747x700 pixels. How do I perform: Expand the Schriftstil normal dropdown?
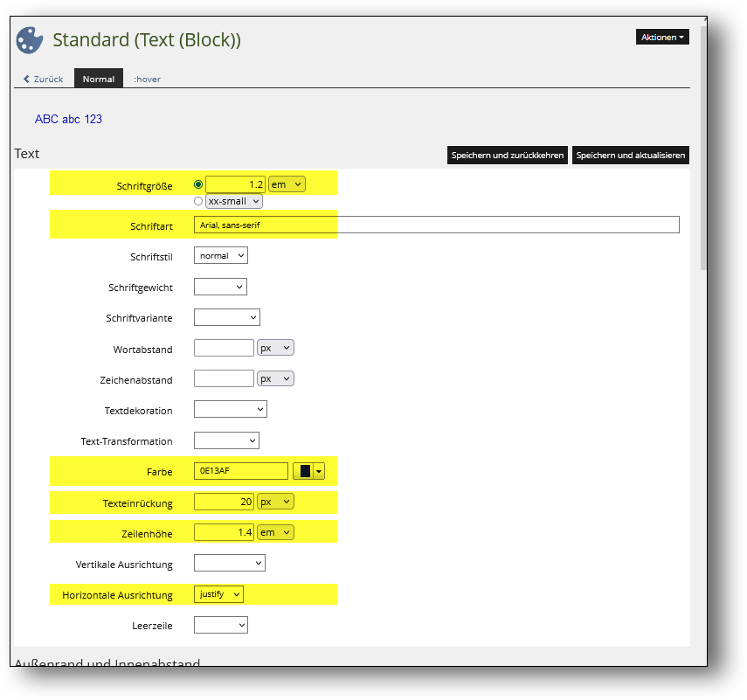pyautogui.click(x=220, y=256)
